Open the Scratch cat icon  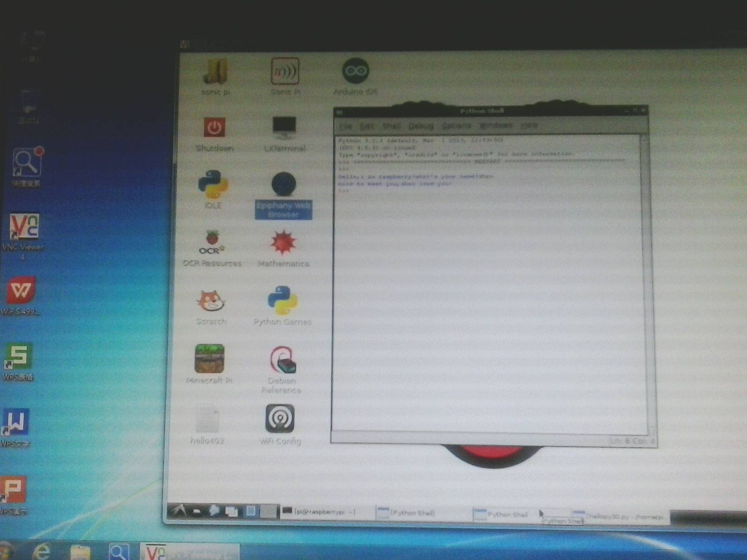(211, 301)
